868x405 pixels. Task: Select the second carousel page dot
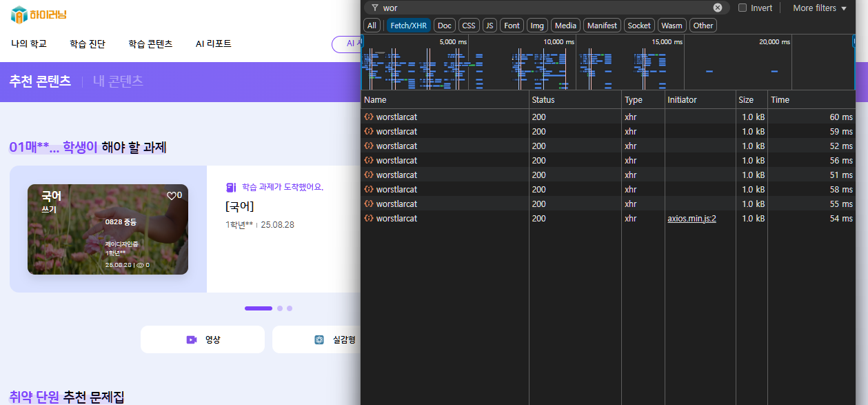point(280,308)
